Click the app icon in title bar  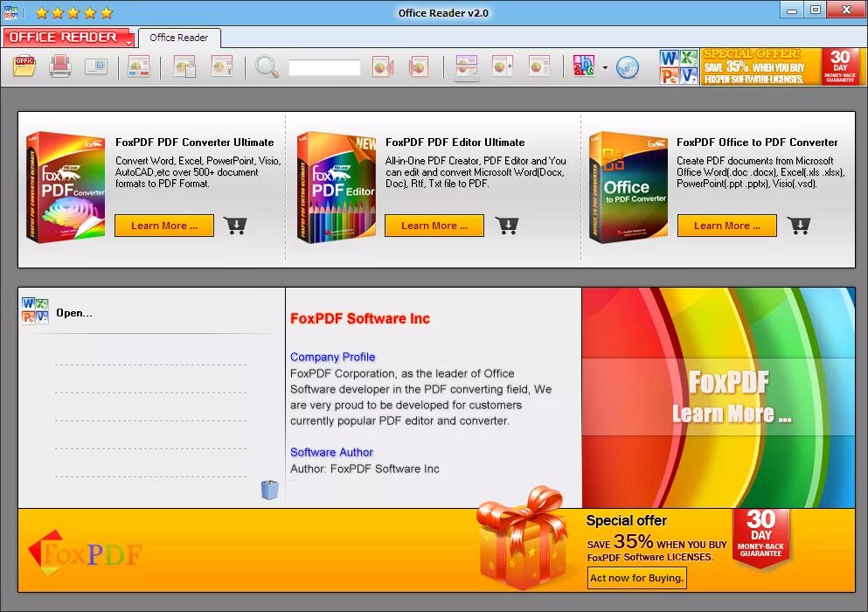tap(10, 12)
